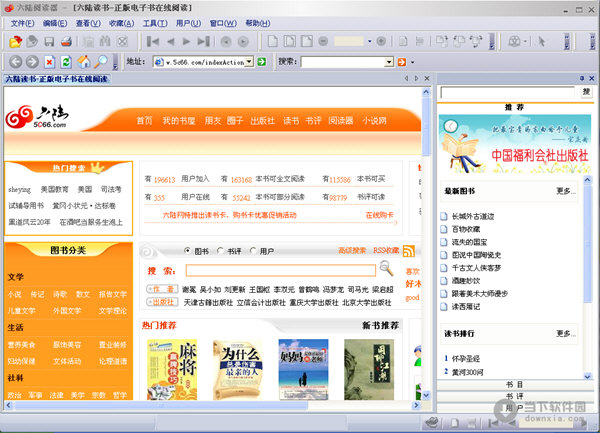Open the 搜索 toolbar combo dropdown
Screen dimensions: 600x433
[x=389, y=62]
